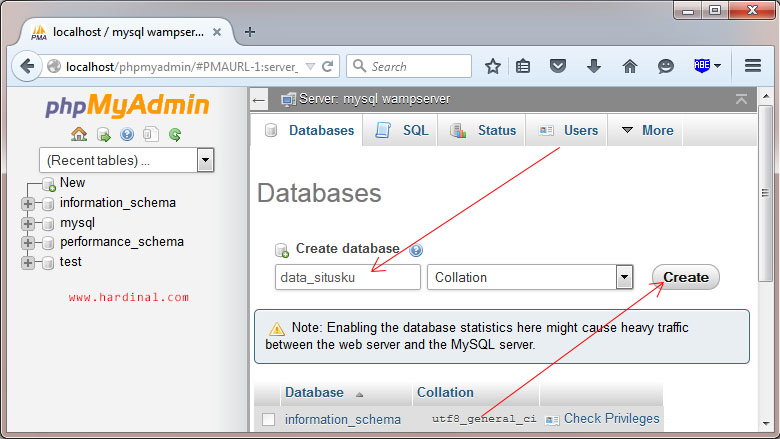Reload navigation panel green arrow icon
Image resolution: width=780 pixels, height=439 pixels.
(175, 134)
